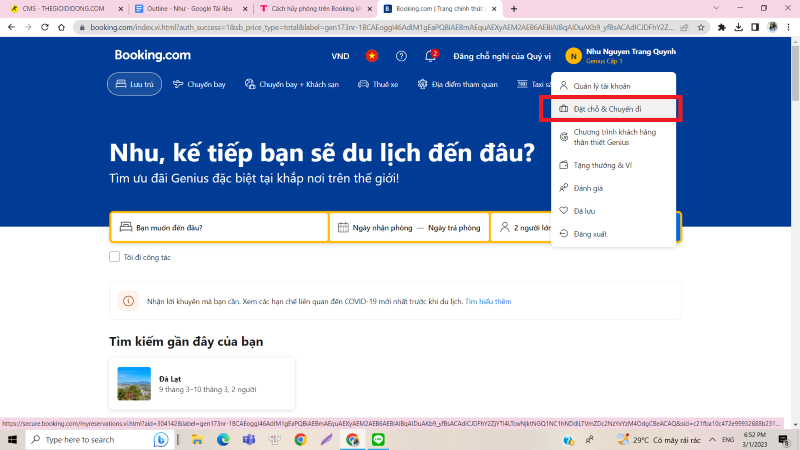Click the Vietnam flag language icon

(372, 56)
